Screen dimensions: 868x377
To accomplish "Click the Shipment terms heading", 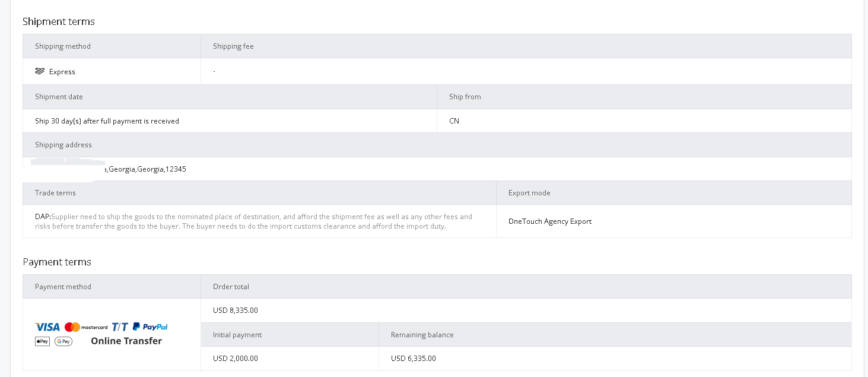I will point(59,21).
